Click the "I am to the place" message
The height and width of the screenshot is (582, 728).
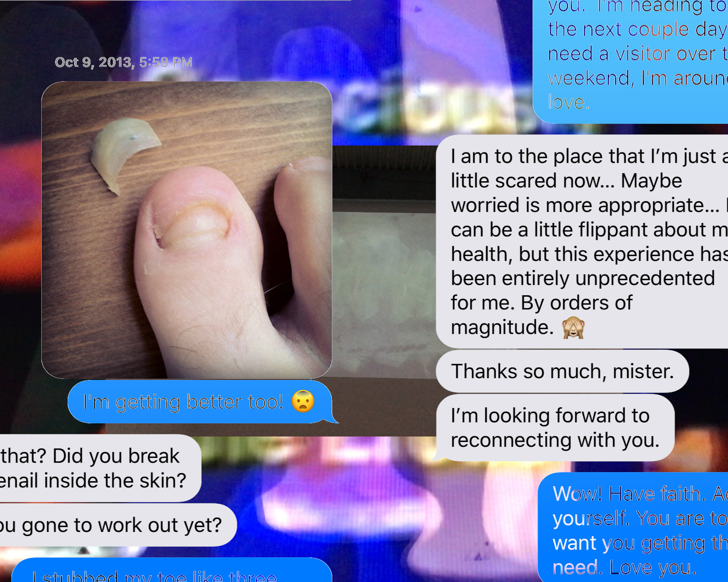[582, 242]
